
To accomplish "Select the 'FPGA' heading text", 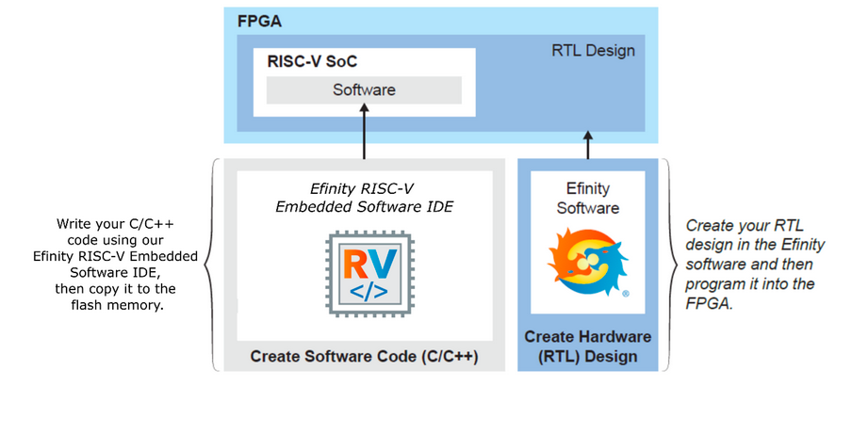I will (259, 22).
